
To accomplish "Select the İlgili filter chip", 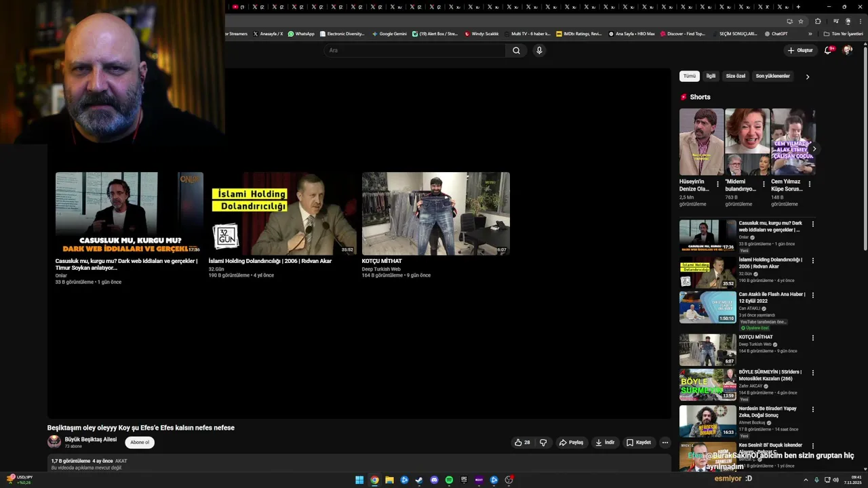I will pyautogui.click(x=711, y=76).
